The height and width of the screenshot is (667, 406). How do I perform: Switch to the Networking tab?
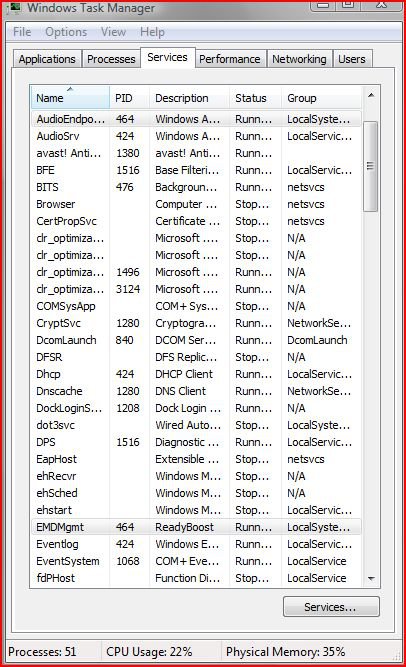click(299, 59)
